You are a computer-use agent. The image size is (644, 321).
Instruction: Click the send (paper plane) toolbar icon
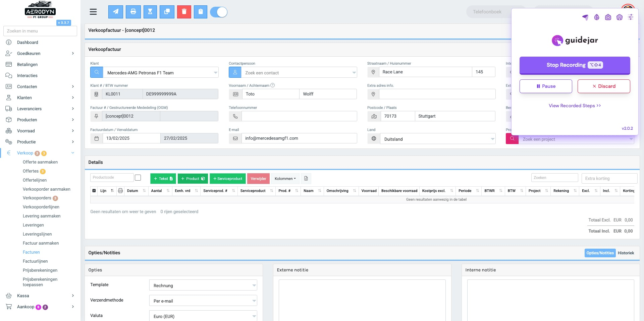(116, 12)
